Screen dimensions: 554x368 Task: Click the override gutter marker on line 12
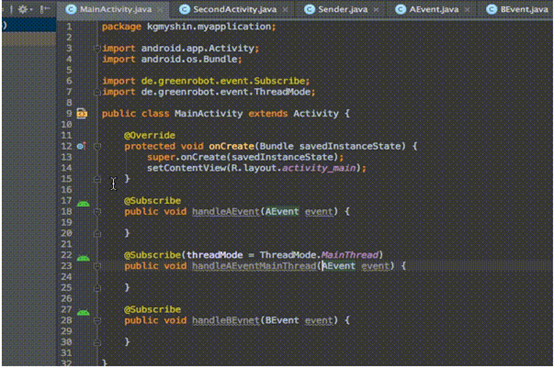tap(82, 146)
